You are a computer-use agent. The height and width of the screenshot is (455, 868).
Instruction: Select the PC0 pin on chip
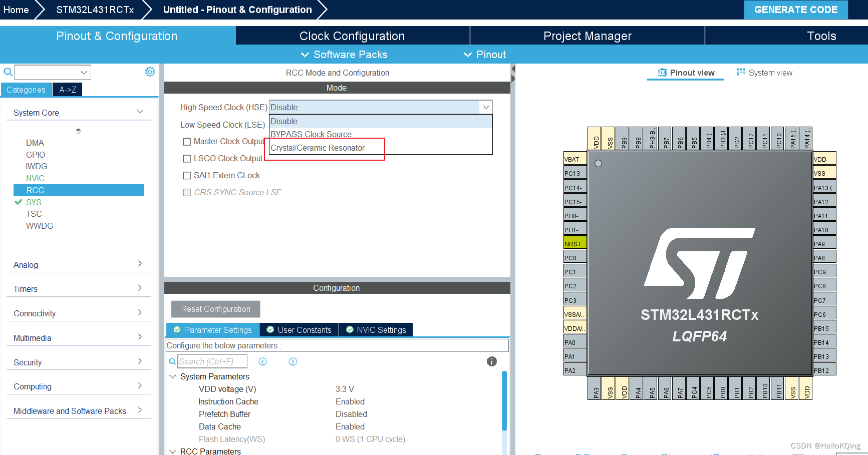(x=575, y=258)
